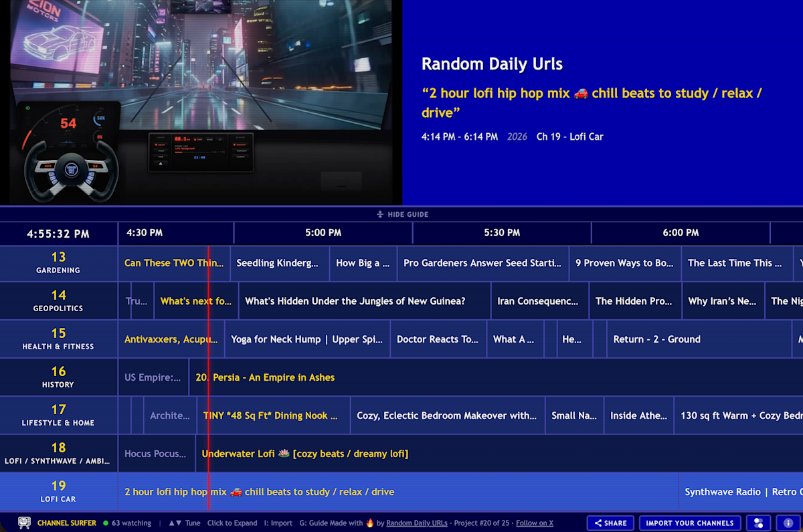Image resolution: width=803 pixels, height=532 pixels.
Task: Click the green watching status dot
Action: point(104,523)
